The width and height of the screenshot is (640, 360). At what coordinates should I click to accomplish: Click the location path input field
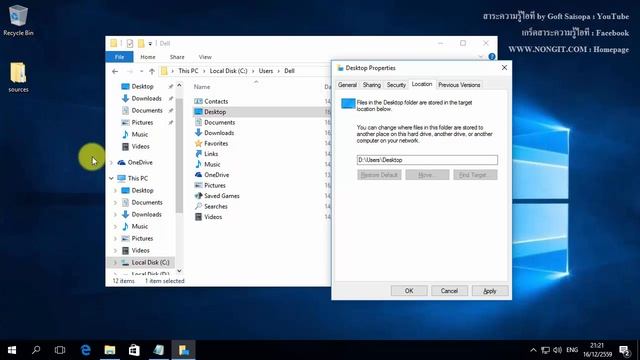[427, 160]
